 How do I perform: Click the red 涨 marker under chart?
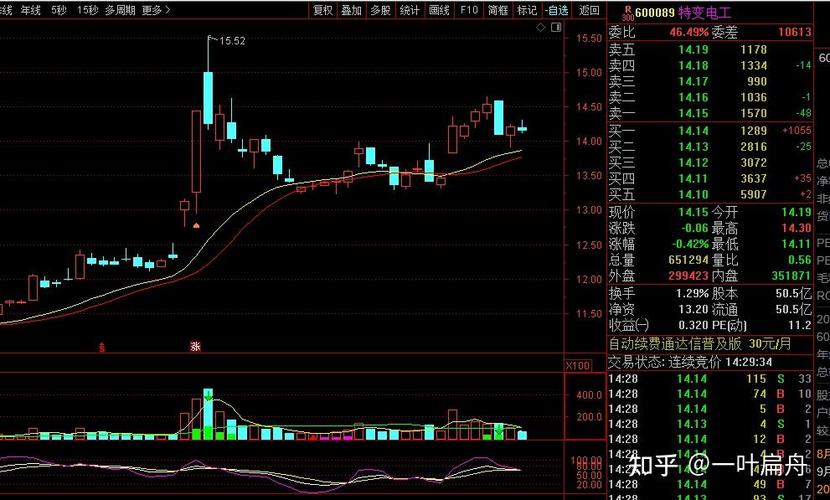[x=196, y=346]
